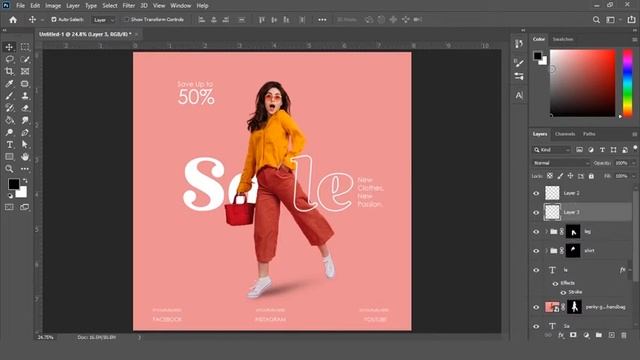Swap foreground and background colors
Viewport: 640px width, 360px height.
25,180
